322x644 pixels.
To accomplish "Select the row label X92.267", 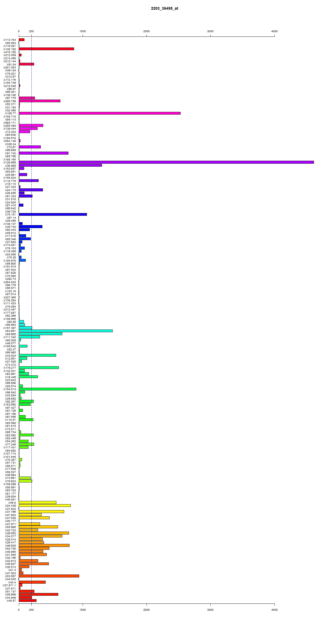I will (10, 401).
